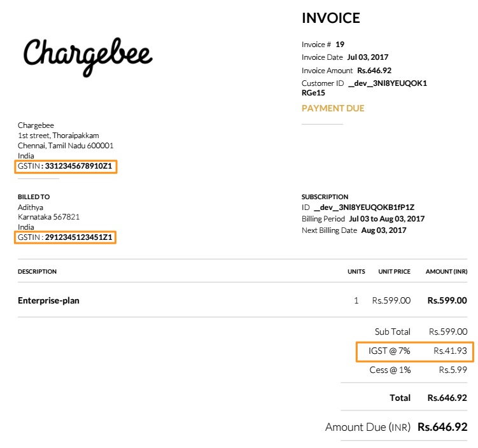
Task: Click the Cess @ 1% amount Rs.5.99
Action: pyautogui.click(x=453, y=370)
